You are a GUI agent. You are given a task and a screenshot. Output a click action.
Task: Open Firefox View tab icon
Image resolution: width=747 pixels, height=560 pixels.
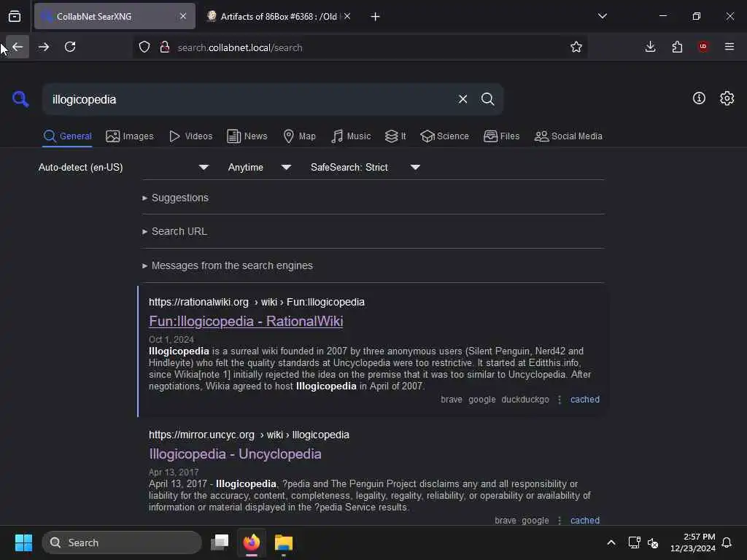[x=15, y=17]
